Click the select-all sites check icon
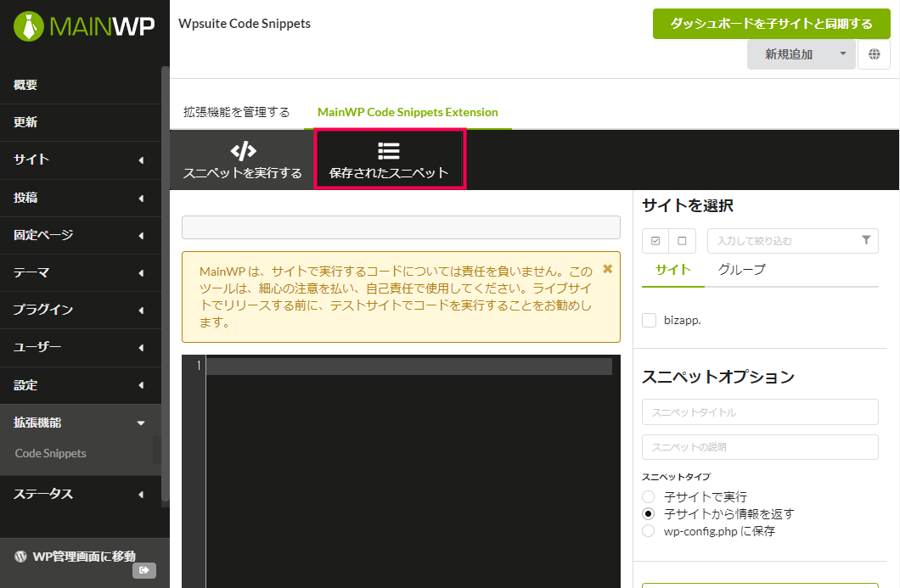The width and height of the screenshot is (900, 588). click(x=655, y=241)
